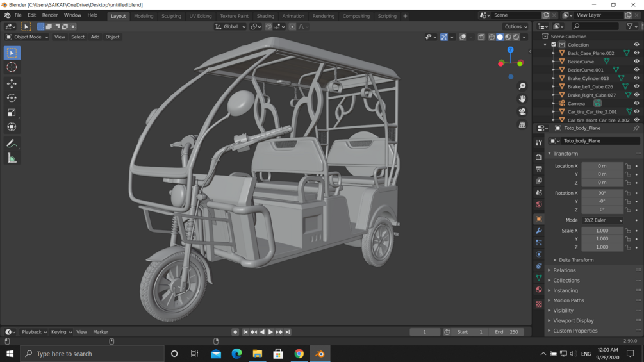644x362 pixels.
Task: Choose the Annotate pencil tool
Action: (12, 144)
